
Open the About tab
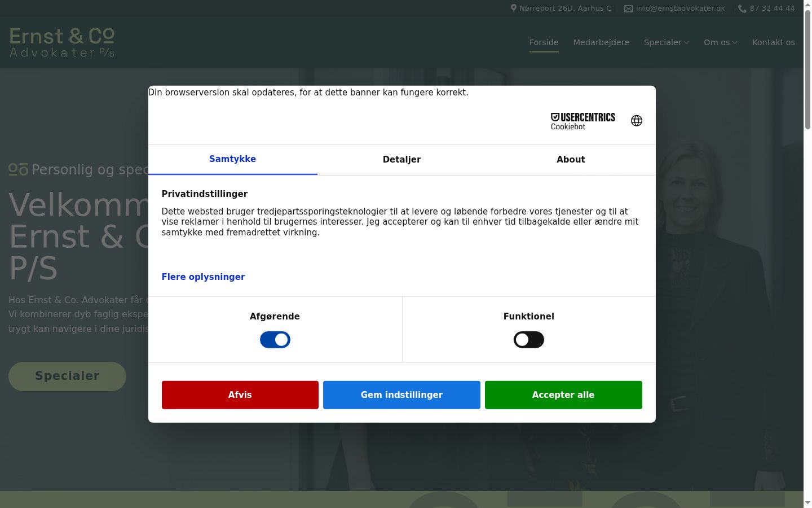pos(571,160)
